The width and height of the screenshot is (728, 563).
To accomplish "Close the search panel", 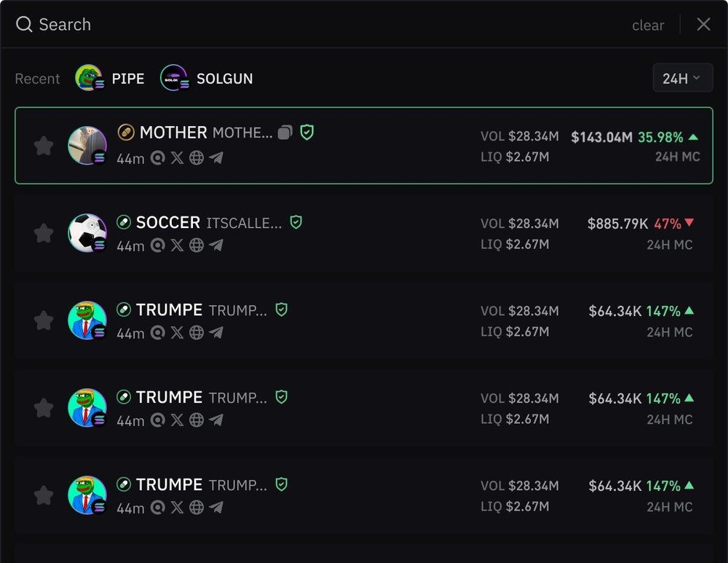I will 703,25.
